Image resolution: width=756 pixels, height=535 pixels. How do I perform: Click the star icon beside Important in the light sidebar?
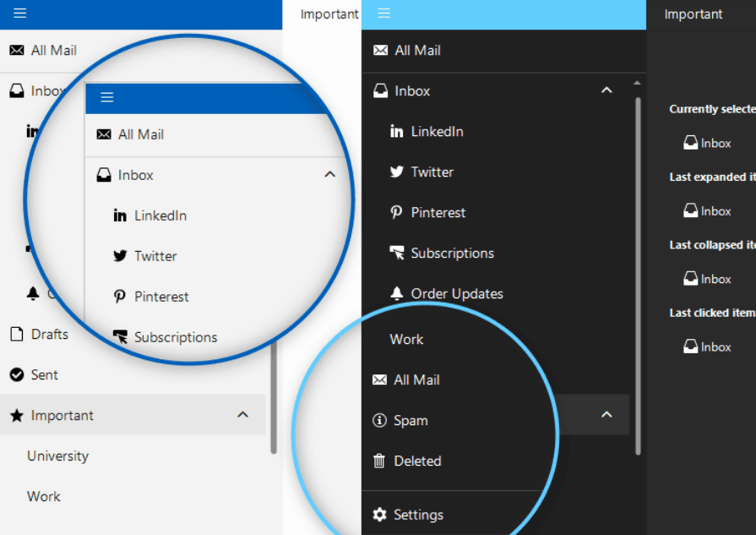pos(17,415)
